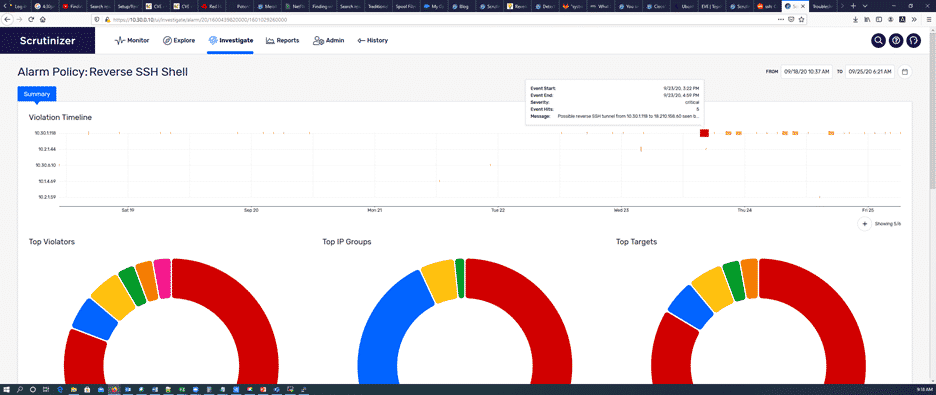The height and width of the screenshot is (395, 936).
Task: Open the Admin menu
Action: pos(329,41)
